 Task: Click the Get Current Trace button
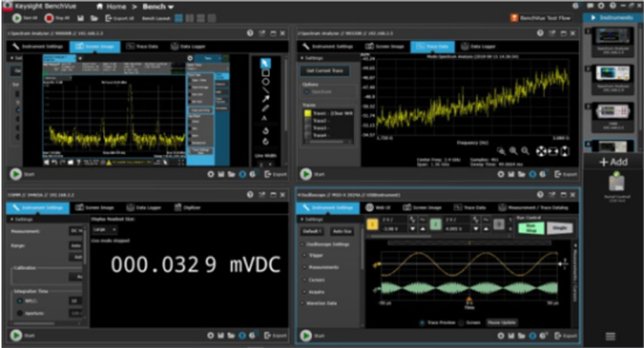(325, 71)
